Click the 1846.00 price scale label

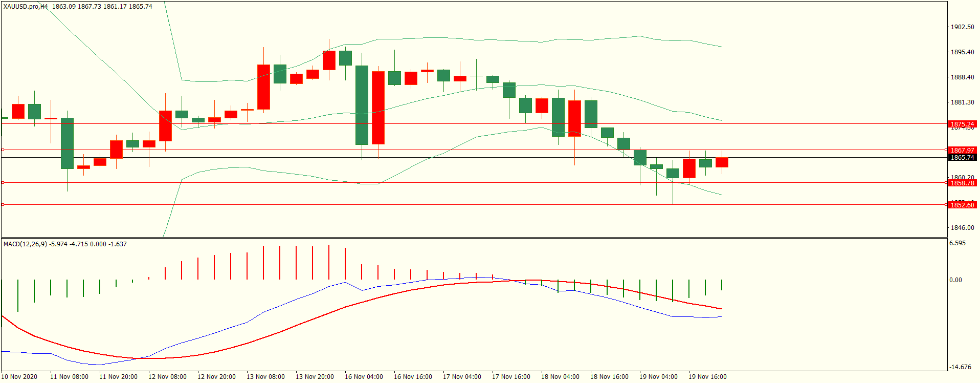pyautogui.click(x=962, y=228)
